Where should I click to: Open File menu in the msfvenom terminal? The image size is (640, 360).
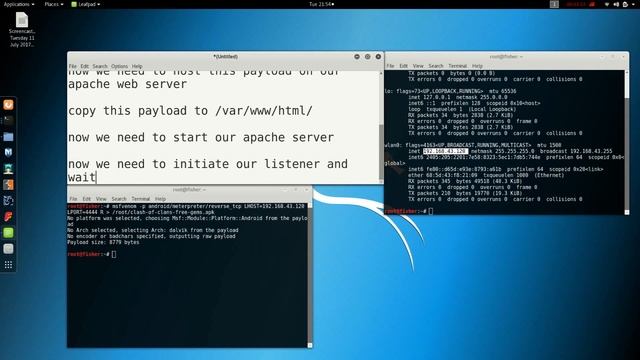click(73, 199)
